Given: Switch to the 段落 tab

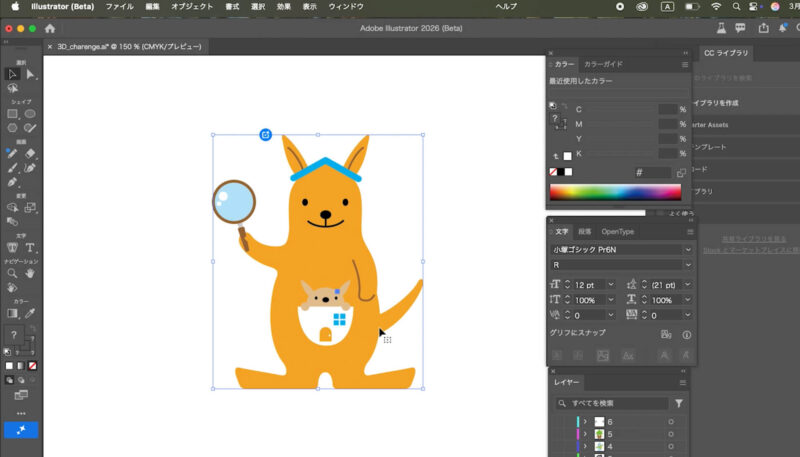Looking at the screenshot, I should click(584, 232).
